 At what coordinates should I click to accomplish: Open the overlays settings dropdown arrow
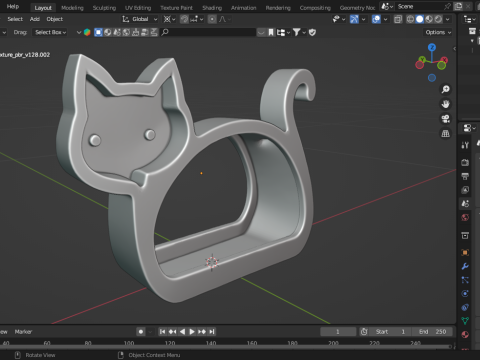point(385,19)
